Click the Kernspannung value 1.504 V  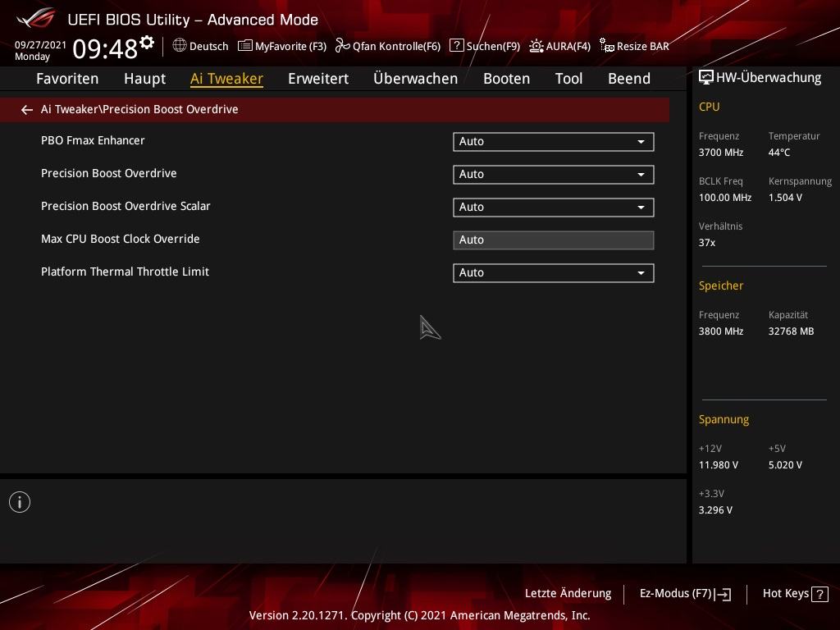point(785,198)
